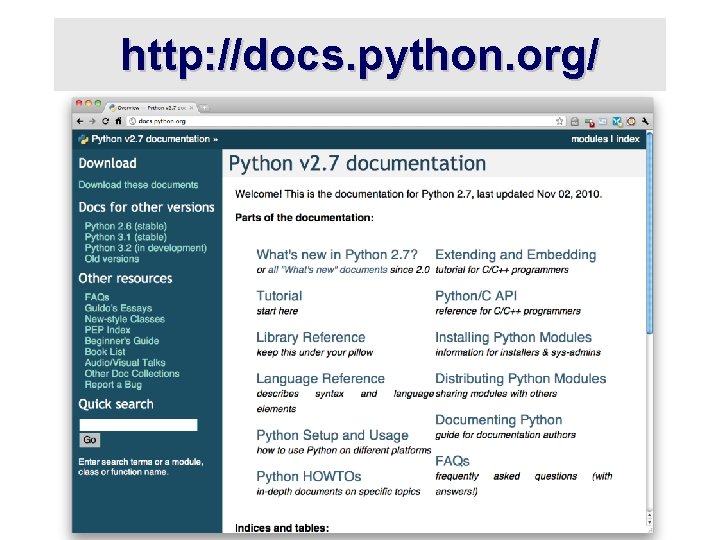Open a new tab with plus button
The height and width of the screenshot is (540, 720).
click(x=204, y=108)
